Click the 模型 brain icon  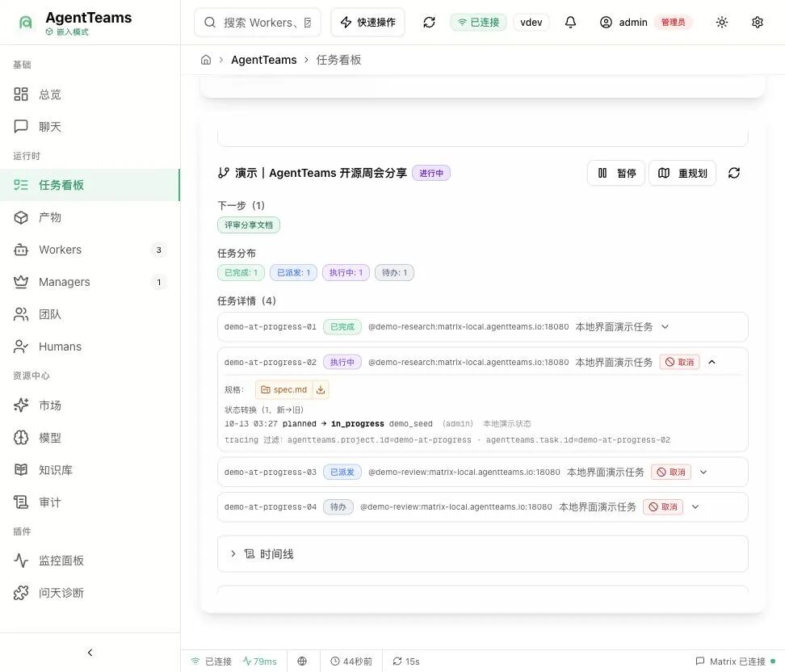click(x=21, y=438)
